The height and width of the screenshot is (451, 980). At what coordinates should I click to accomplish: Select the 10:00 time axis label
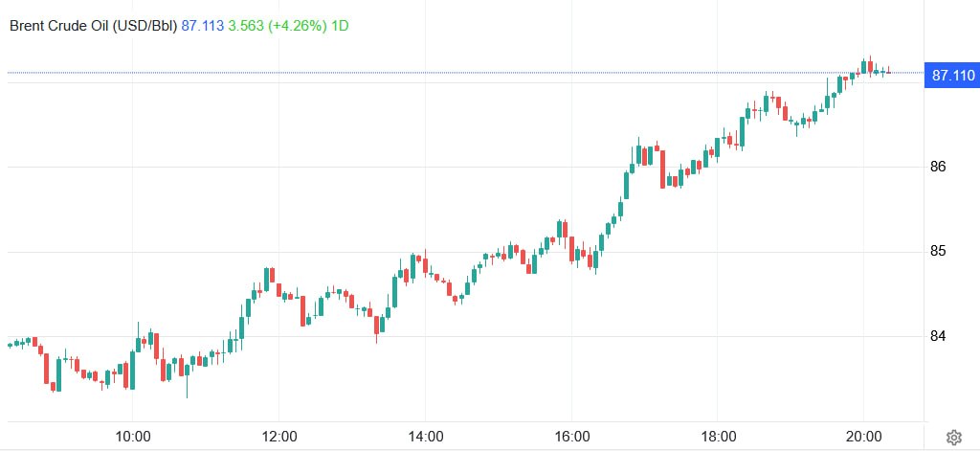[x=132, y=435]
